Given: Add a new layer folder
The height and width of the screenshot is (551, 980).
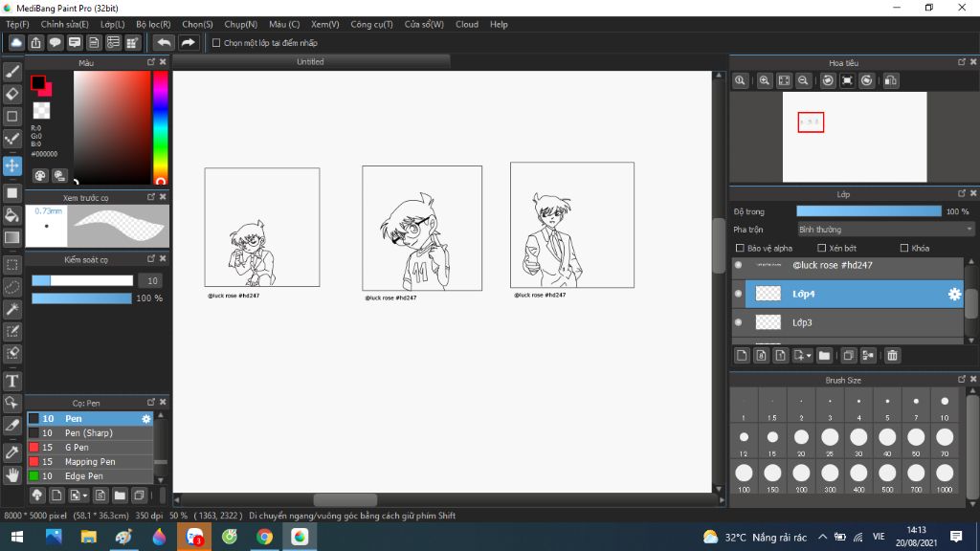Looking at the screenshot, I should click(824, 356).
